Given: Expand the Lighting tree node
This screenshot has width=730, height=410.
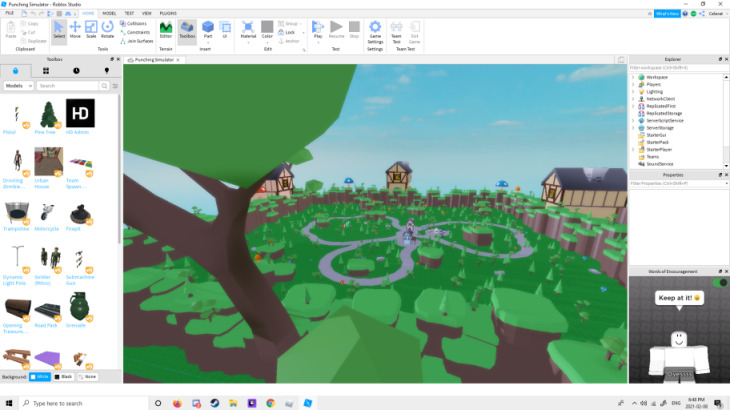Looking at the screenshot, I should coord(633,92).
